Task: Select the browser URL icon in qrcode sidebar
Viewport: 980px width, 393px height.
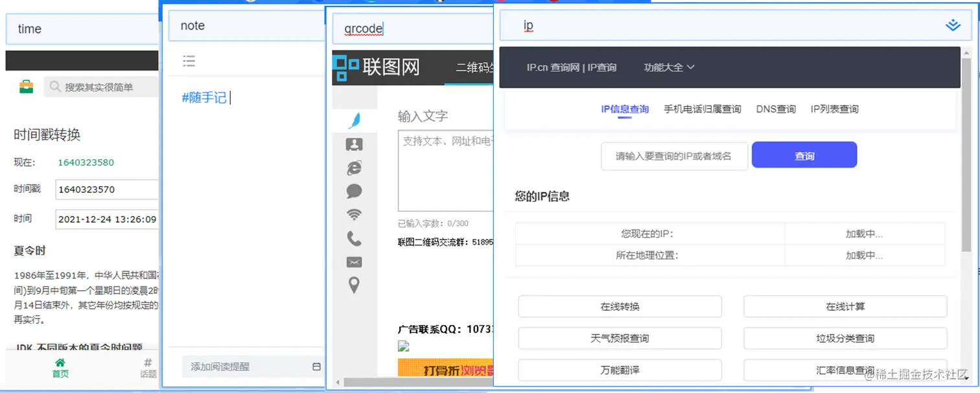Action: 354,168
